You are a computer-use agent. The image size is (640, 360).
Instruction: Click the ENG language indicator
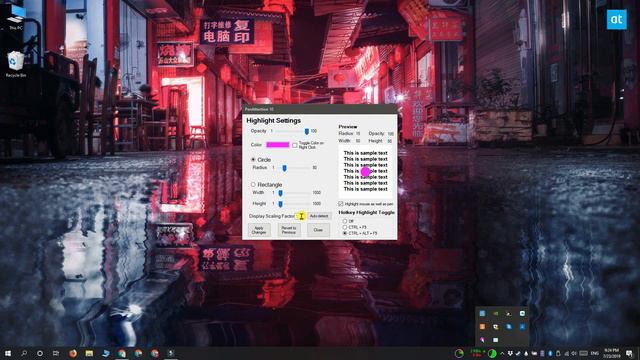click(595, 353)
